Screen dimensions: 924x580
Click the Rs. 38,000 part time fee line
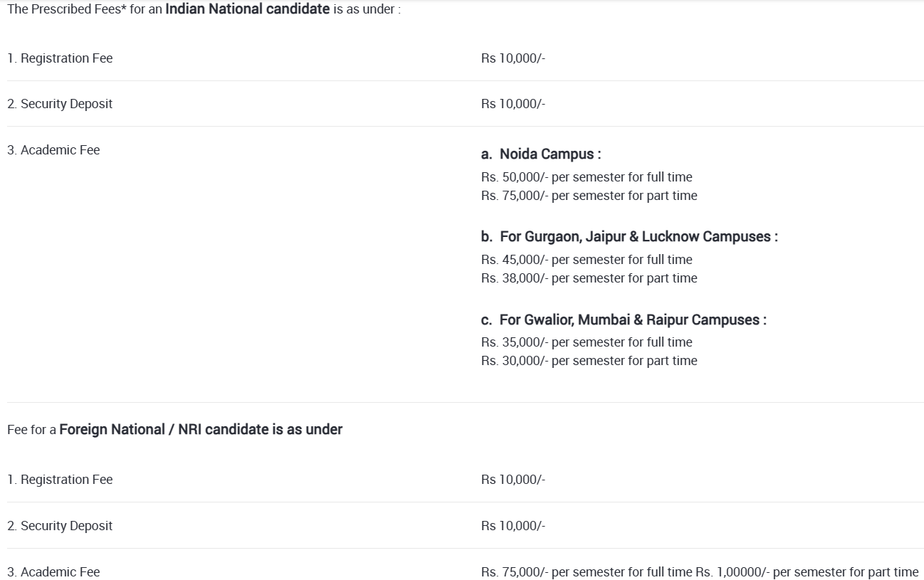[x=589, y=278]
